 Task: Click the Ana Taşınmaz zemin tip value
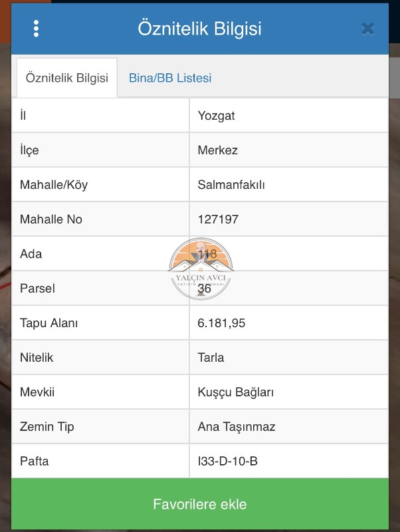pos(237,427)
